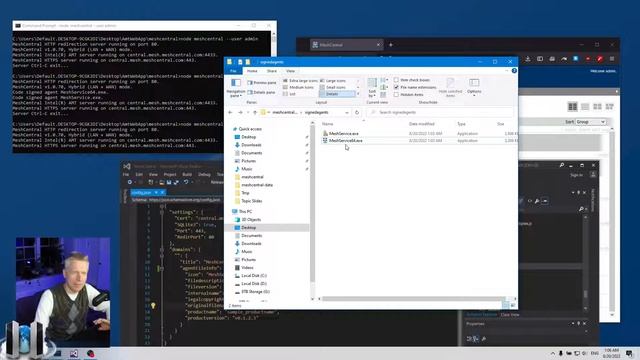Select MeshService64.exe file

tap(345, 140)
